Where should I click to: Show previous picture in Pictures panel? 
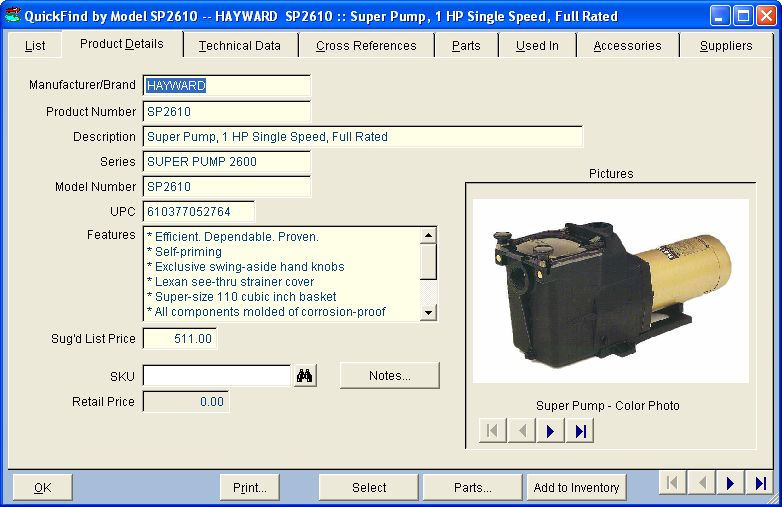(522, 431)
